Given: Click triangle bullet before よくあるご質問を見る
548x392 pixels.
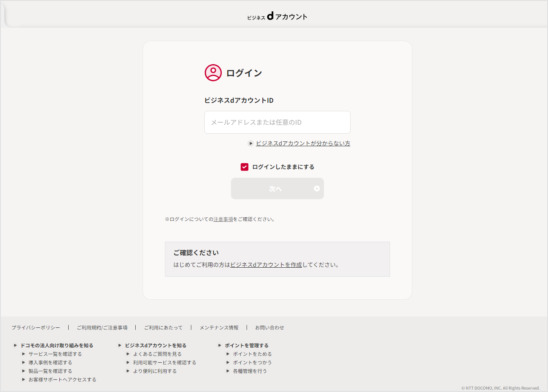Looking at the screenshot, I should [x=128, y=354].
